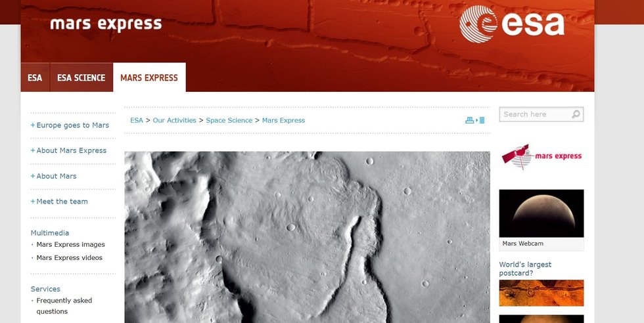644x323 pixels.
Task: Open the ESA tab
Action: (35, 77)
